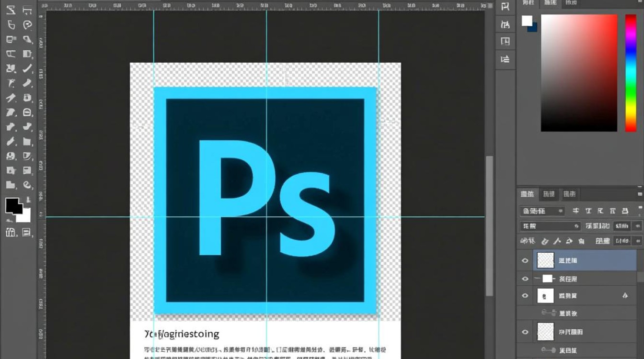
Task: Switch to the third tab above the color picker
Action: (570, 3)
